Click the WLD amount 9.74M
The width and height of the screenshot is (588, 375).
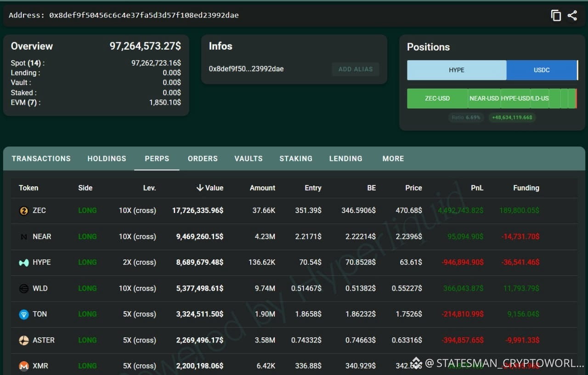[x=264, y=288]
